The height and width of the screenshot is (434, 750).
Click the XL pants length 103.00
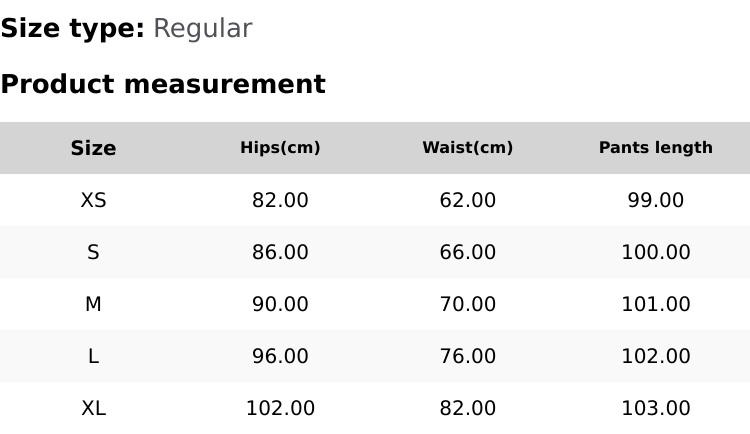(x=655, y=409)
